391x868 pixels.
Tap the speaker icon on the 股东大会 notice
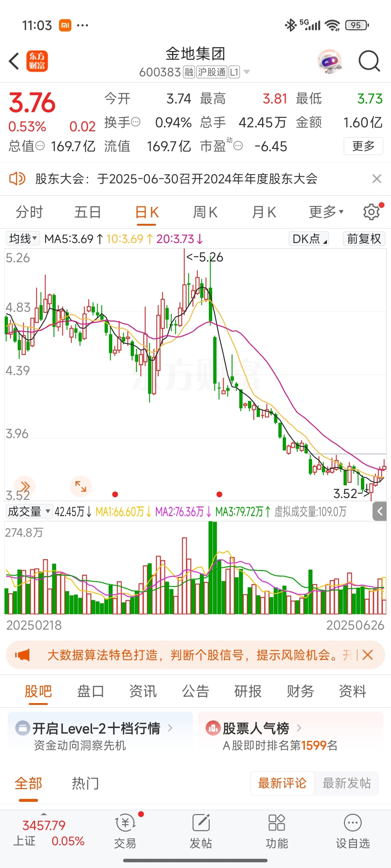click(x=17, y=179)
